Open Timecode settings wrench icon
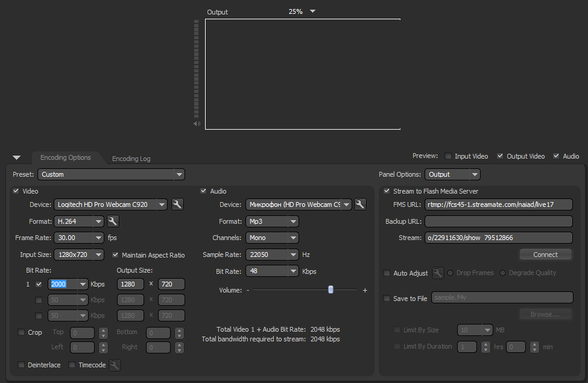This screenshot has height=383, width=588. point(115,365)
